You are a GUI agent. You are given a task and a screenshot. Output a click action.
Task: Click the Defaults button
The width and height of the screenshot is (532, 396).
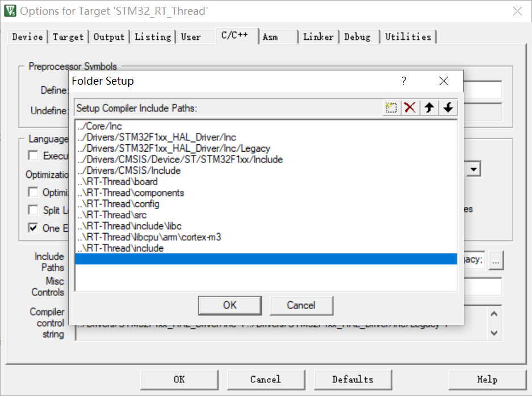(x=353, y=380)
